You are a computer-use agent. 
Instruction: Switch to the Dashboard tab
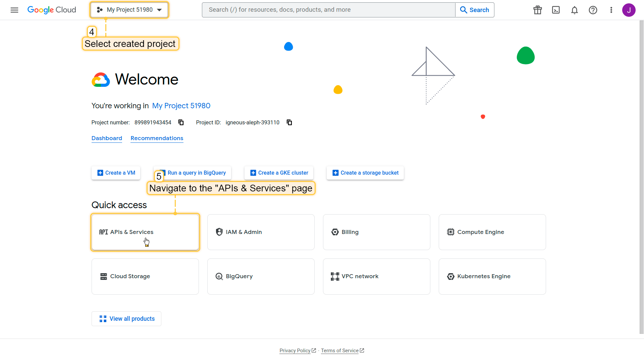(x=107, y=138)
